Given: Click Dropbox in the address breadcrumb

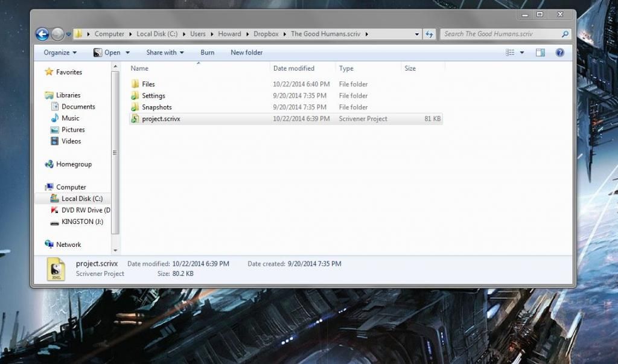Looking at the screenshot, I should 266,34.
